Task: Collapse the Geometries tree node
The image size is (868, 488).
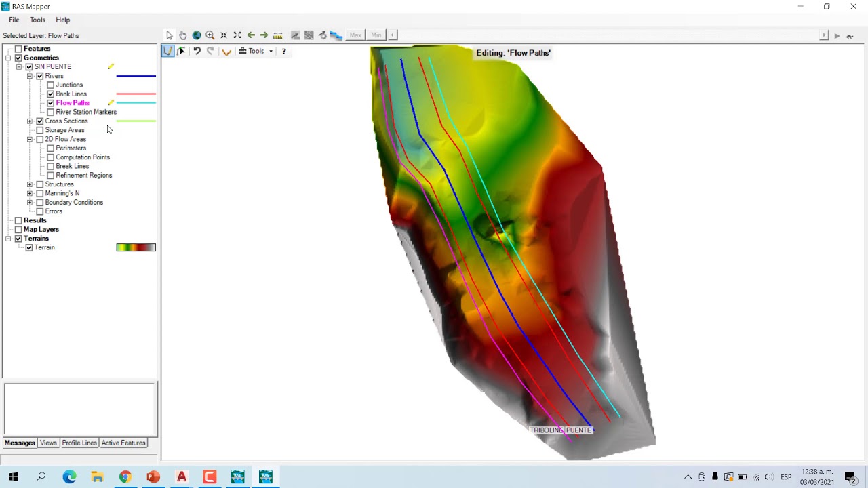Action: click(x=8, y=58)
